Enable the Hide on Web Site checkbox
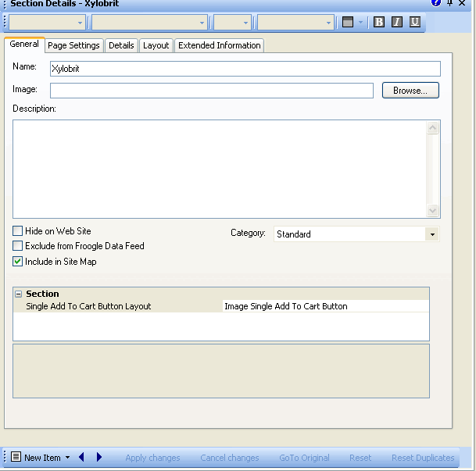 click(x=18, y=231)
